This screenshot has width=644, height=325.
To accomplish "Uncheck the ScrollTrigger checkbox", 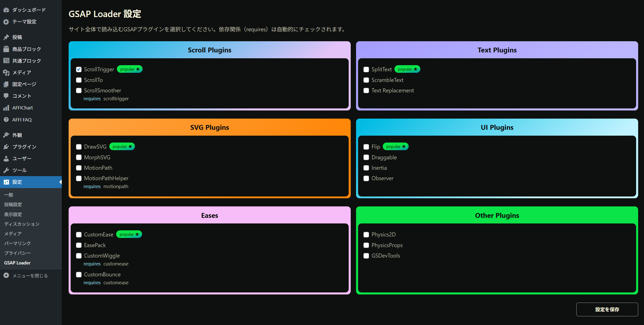I will pyautogui.click(x=79, y=69).
